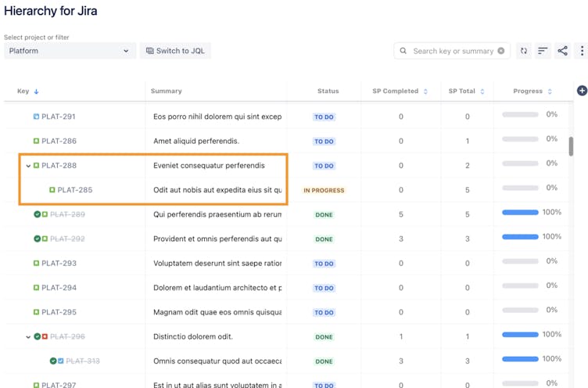Collapse the PLAT-288 row
Screen dimensions: 588x388
click(x=28, y=166)
